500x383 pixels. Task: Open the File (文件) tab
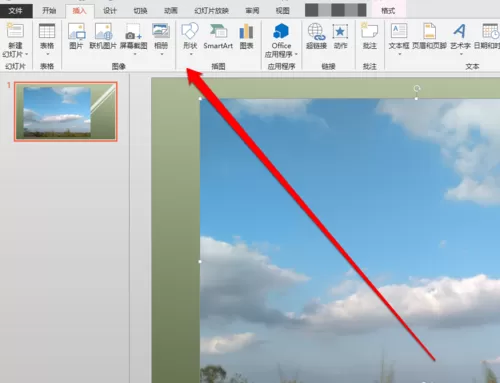point(16,11)
